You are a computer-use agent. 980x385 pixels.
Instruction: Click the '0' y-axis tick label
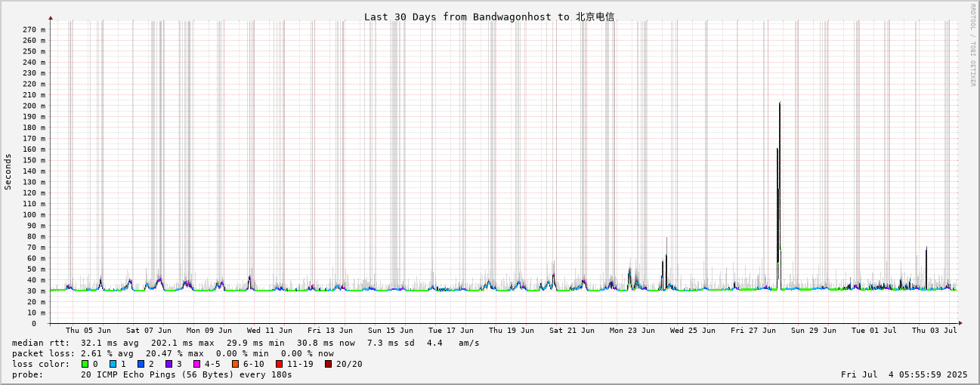click(33, 323)
